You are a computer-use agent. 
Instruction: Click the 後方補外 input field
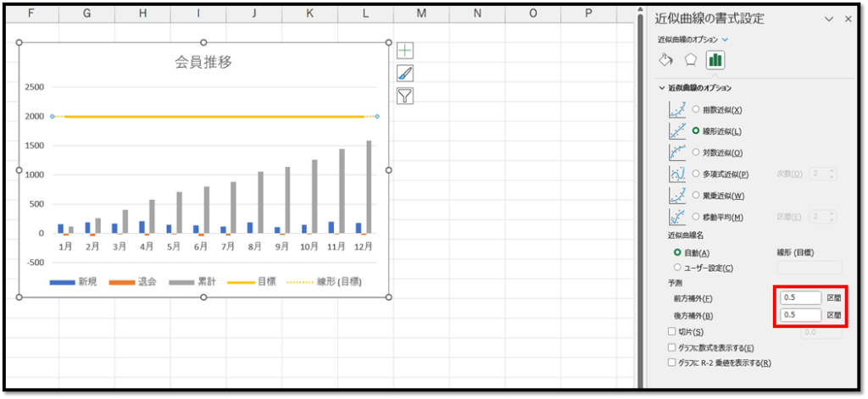point(800,314)
